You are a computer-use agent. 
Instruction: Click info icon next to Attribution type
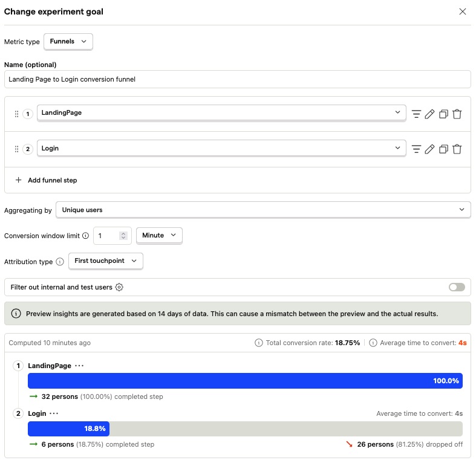point(60,261)
